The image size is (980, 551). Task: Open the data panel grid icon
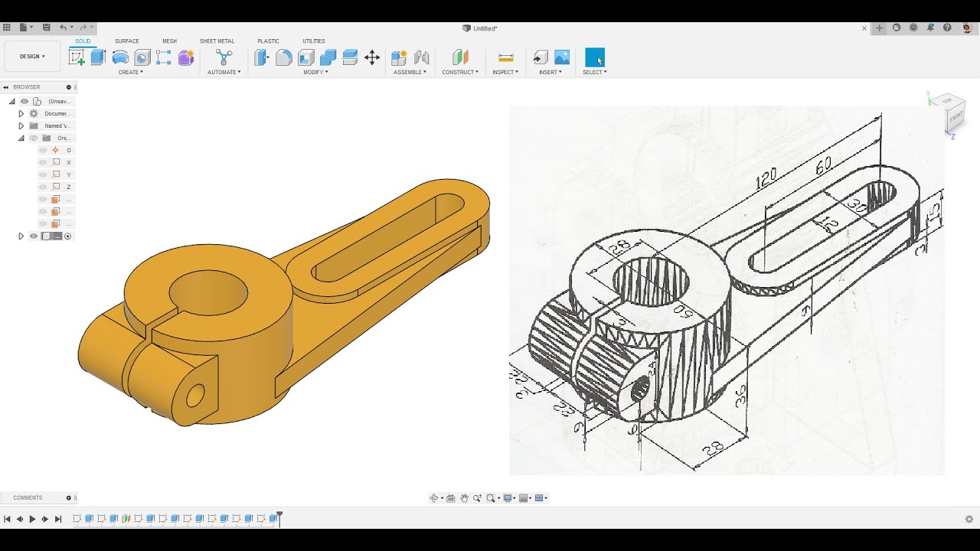pyautogui.click(x=7, y=28)
